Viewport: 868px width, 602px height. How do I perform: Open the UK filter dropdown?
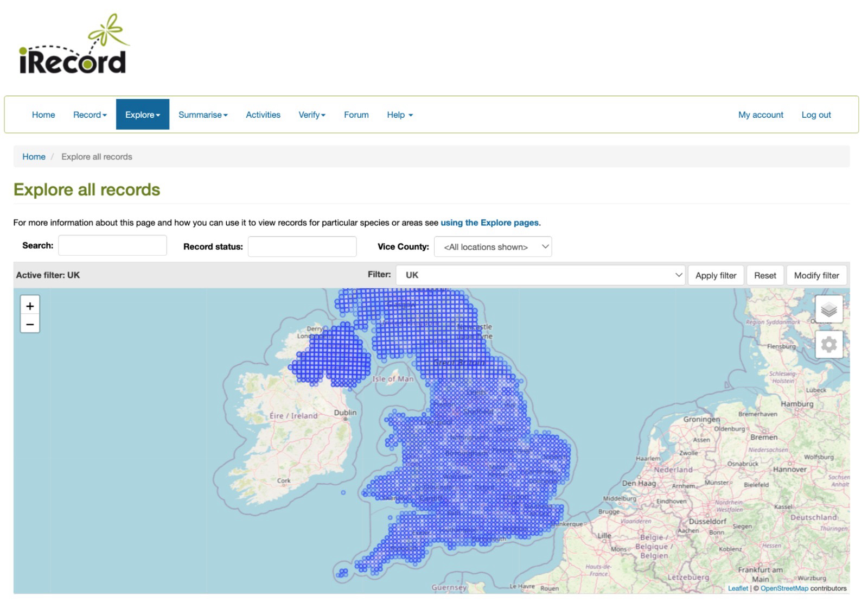click(540, 275)
